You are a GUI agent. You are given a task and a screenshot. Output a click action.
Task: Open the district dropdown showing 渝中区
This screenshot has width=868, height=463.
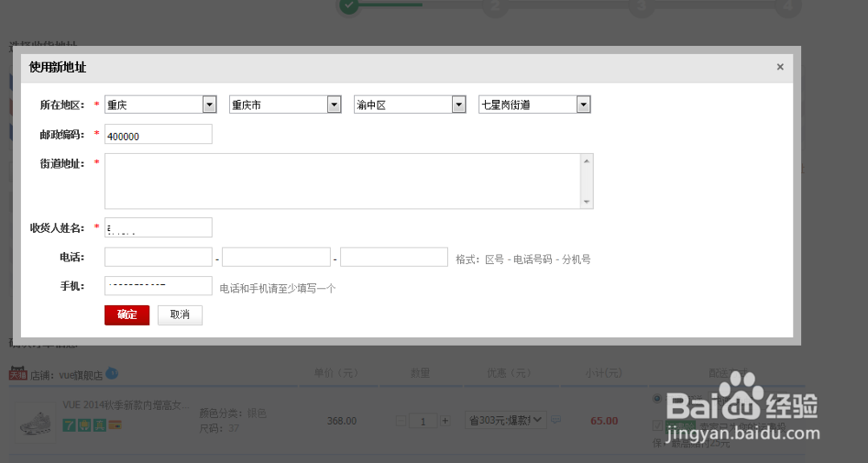(x=410, y=104)
